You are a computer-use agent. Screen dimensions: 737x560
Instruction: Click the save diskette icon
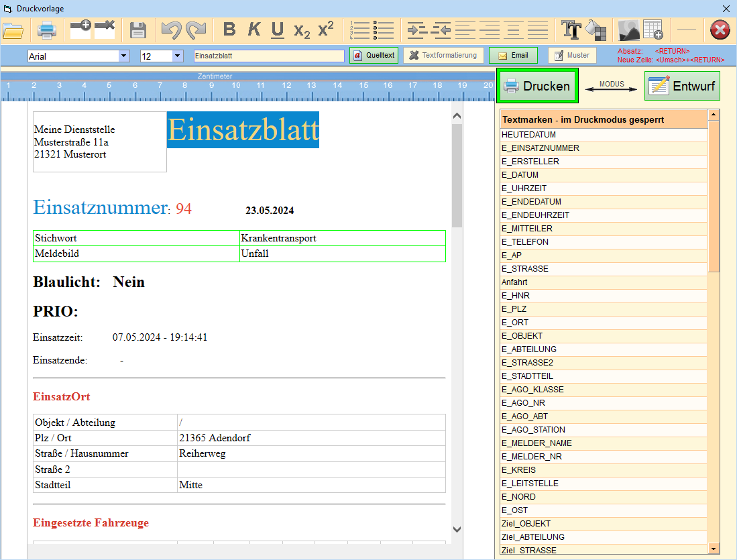[x=138, y=30]
